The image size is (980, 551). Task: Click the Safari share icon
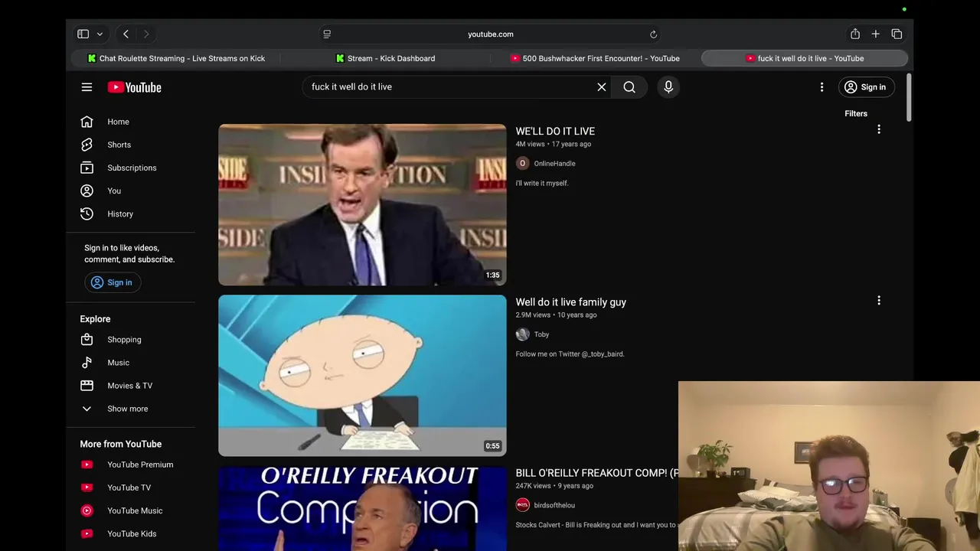click(x=855, y=34)
